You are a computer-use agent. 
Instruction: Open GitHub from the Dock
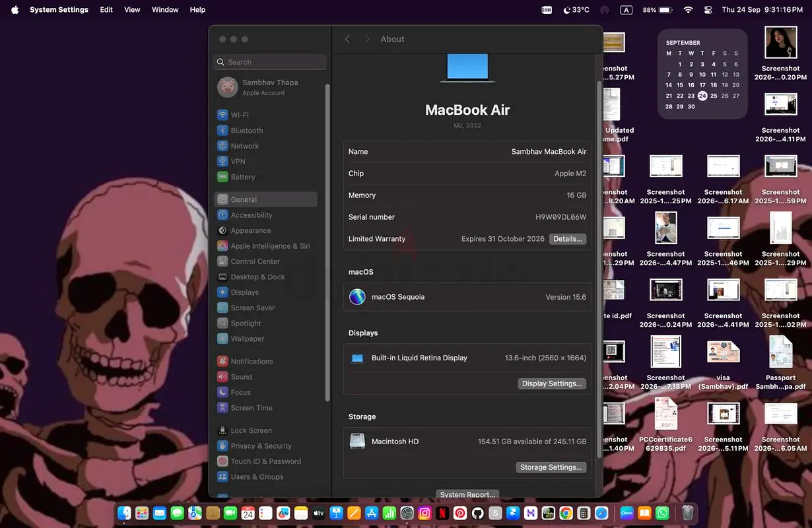click(477, 513)
